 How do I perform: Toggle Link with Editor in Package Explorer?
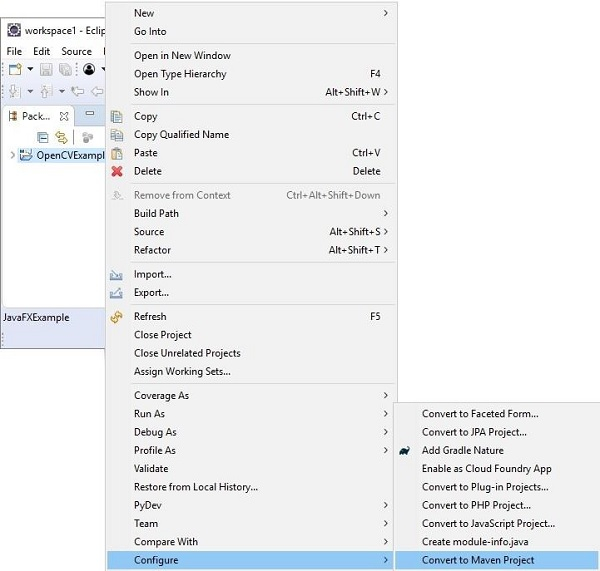pyautogui.click(x=62, y=137)
